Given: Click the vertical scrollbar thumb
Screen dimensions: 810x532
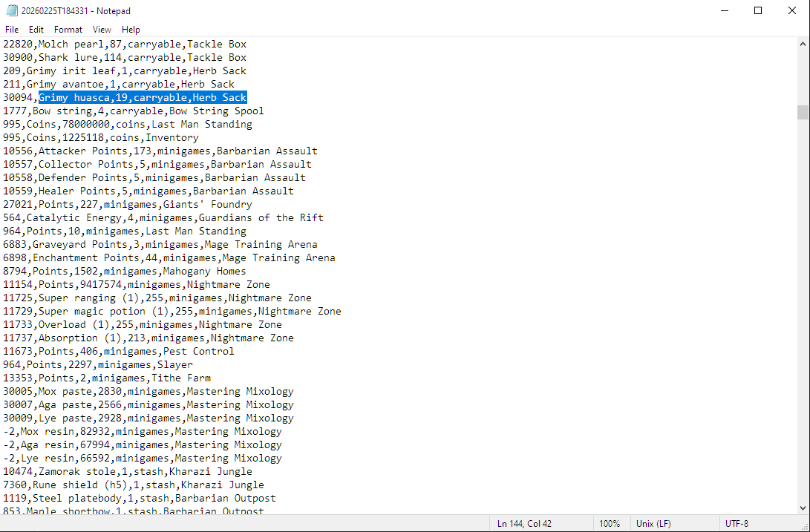Looking at the screenshot, I should point(803,112).
